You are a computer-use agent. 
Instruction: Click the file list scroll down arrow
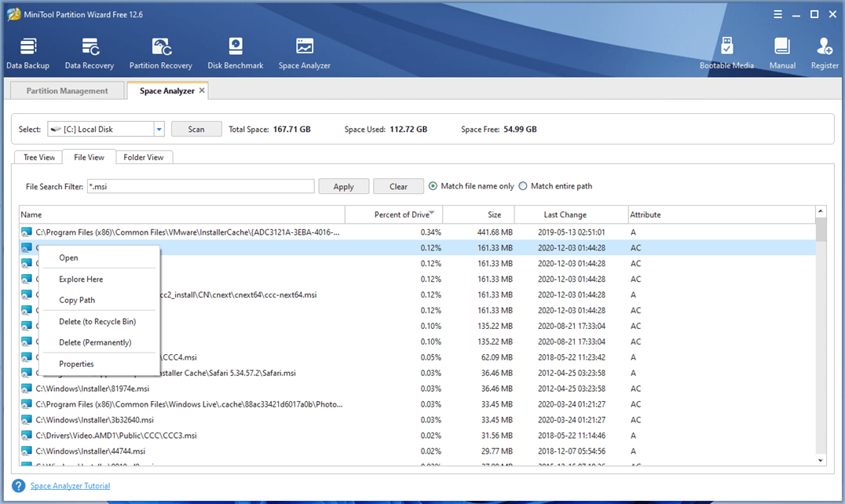click(x=821, y=460)
